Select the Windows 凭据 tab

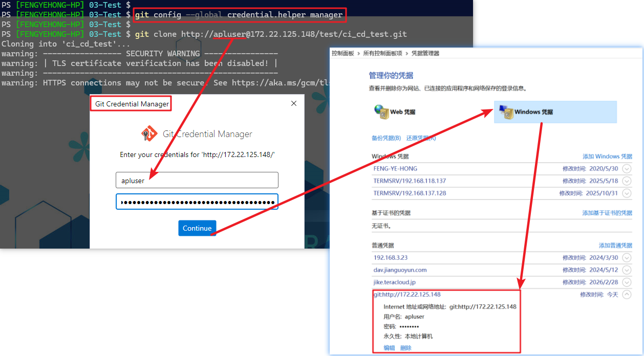555,112
